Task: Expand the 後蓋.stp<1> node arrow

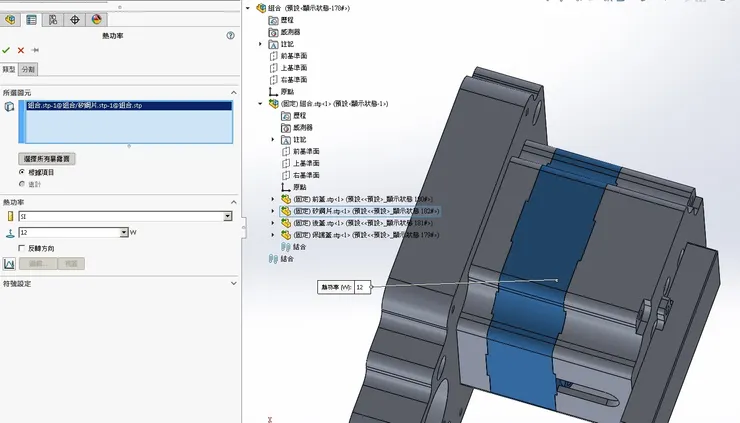Action: point(272,223)
